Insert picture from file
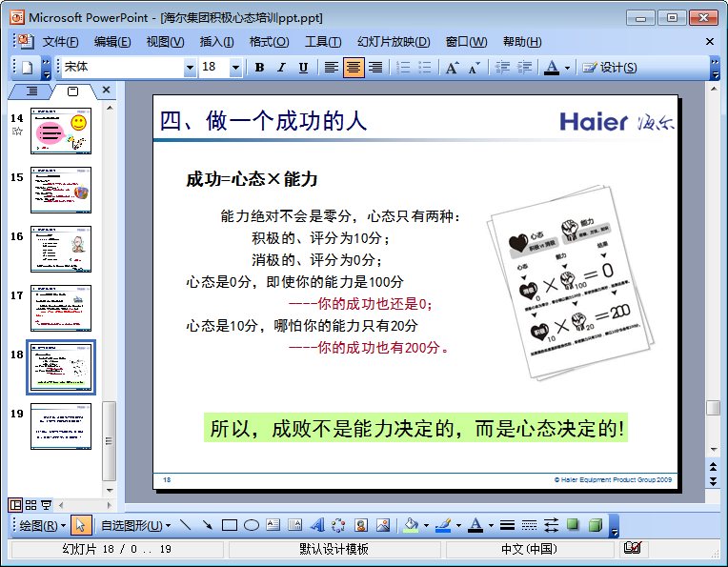This screenshot has height=567, width=728. tap(383, 525)
